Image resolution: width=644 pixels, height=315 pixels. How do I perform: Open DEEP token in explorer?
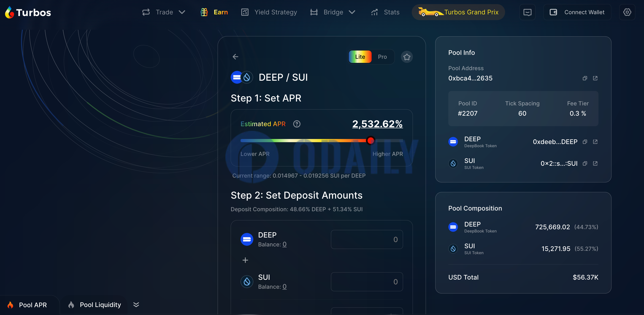click(595, 142)
